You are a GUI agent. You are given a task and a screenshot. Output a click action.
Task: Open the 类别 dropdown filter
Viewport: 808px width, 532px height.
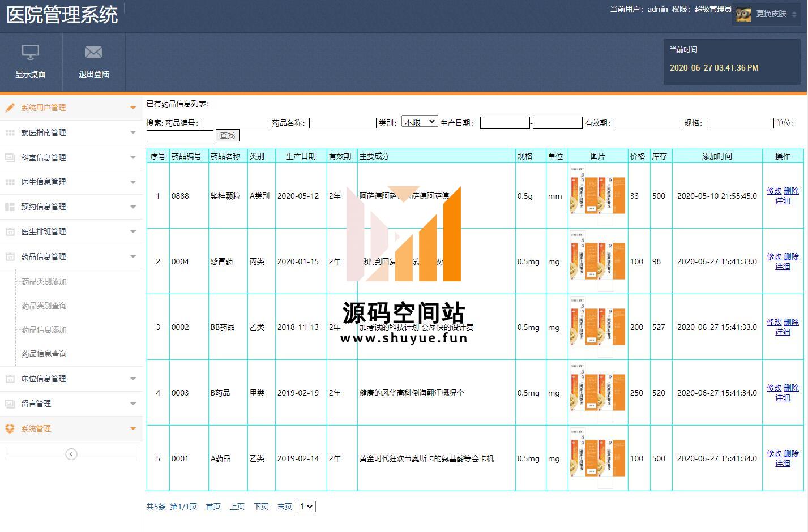(x=420, y=122)
